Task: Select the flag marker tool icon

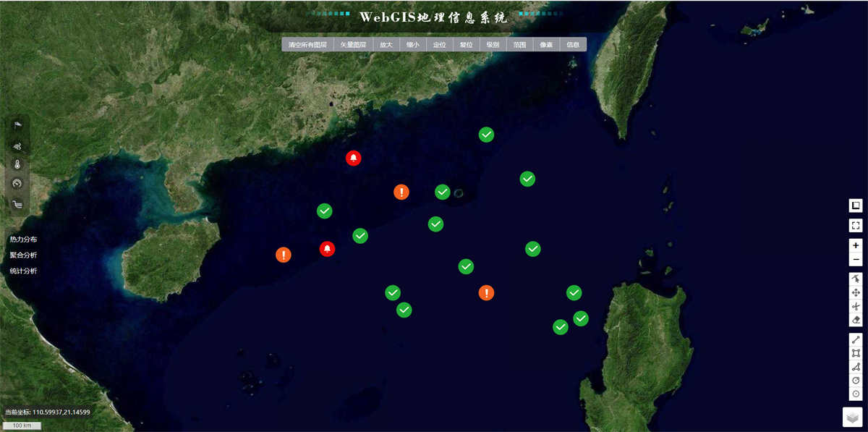Action: point(18,125)
